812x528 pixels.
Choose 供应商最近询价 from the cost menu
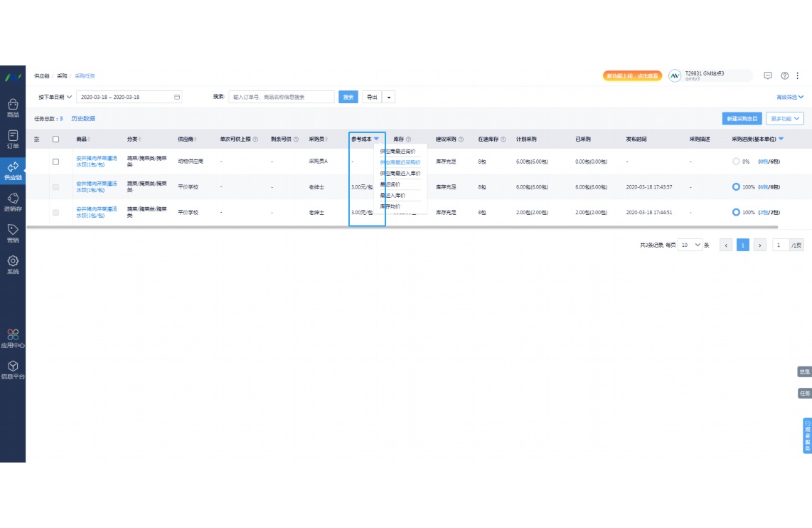(397, 152)
